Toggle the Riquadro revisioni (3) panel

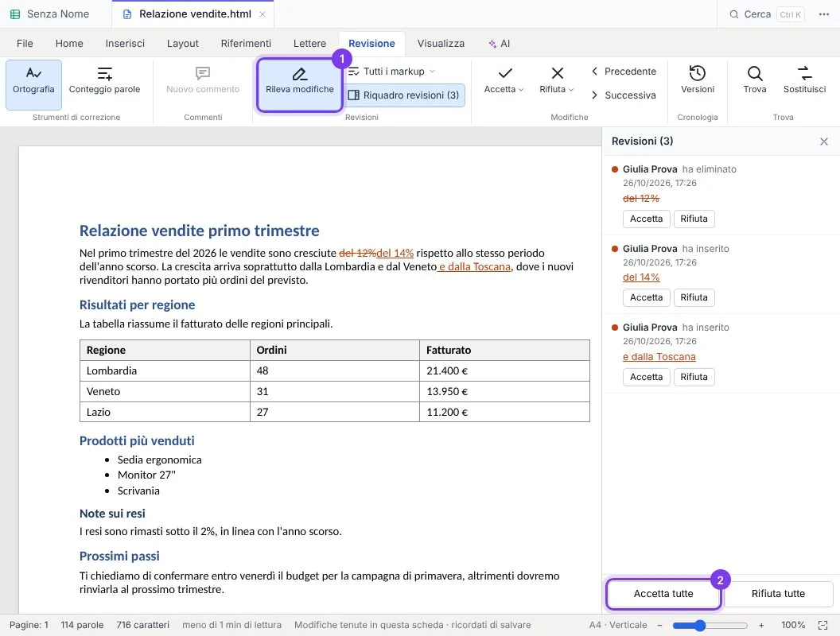(404, 95)
